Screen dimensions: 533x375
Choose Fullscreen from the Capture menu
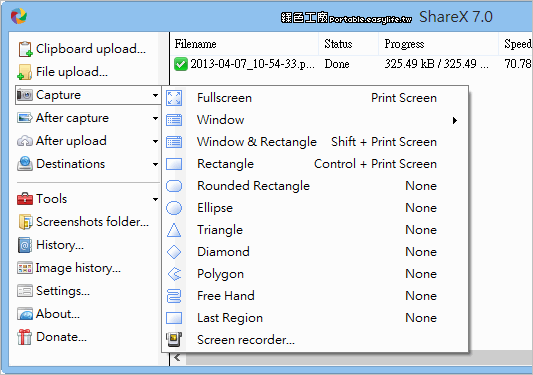315,98
